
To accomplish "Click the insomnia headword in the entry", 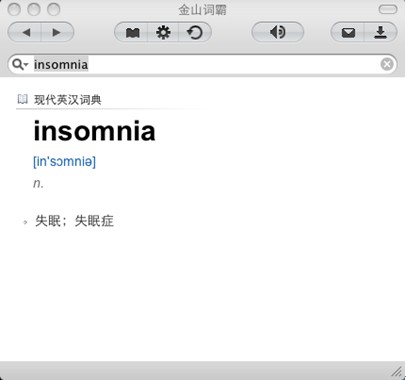I will 94,131.
